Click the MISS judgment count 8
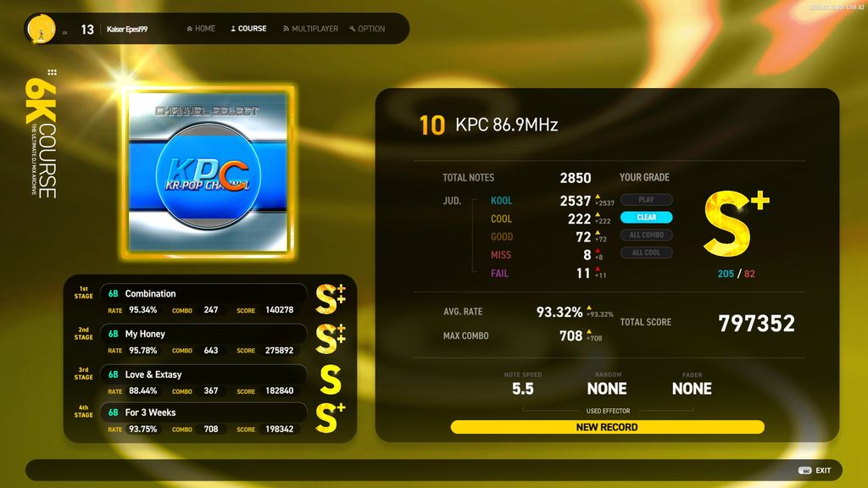 click(587, 255)
